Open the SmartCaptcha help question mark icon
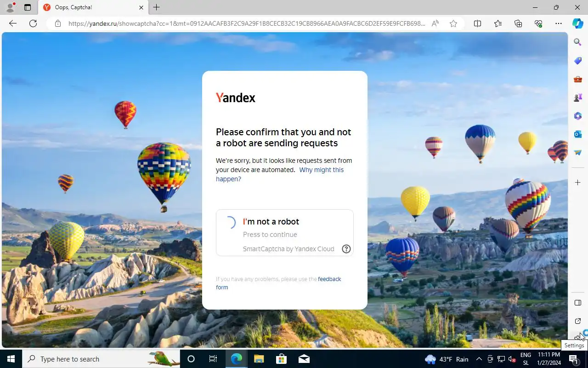The image size is (588, 368). 346,249
